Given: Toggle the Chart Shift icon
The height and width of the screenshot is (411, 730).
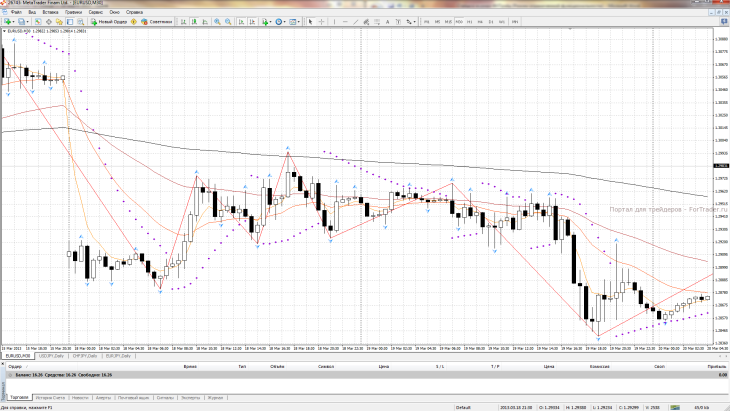Looking at the screenshot, I should pyautogui.click(x=252, y=21).
